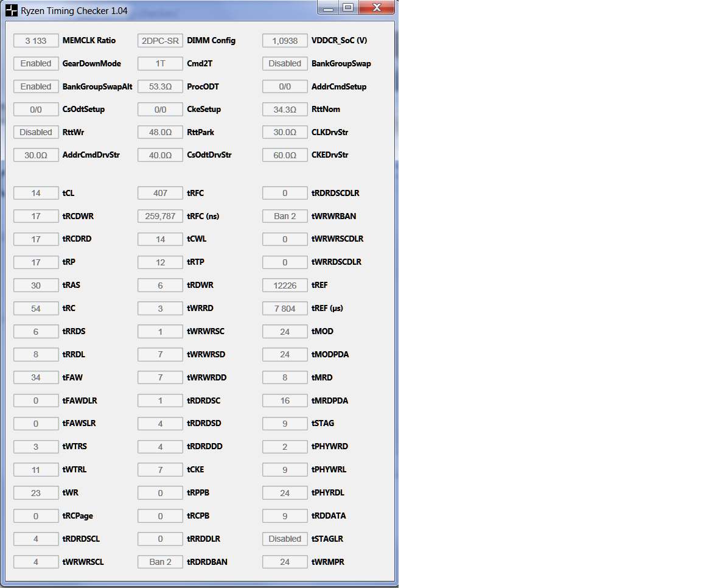Click the tRDRDSCDLR label text
This screenshot has width=701, height=588.
335,193
